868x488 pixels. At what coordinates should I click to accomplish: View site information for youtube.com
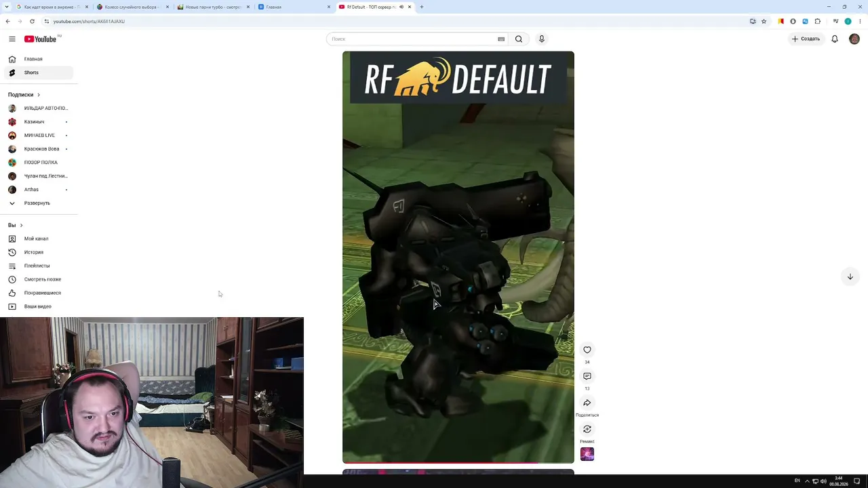[47, 21]
